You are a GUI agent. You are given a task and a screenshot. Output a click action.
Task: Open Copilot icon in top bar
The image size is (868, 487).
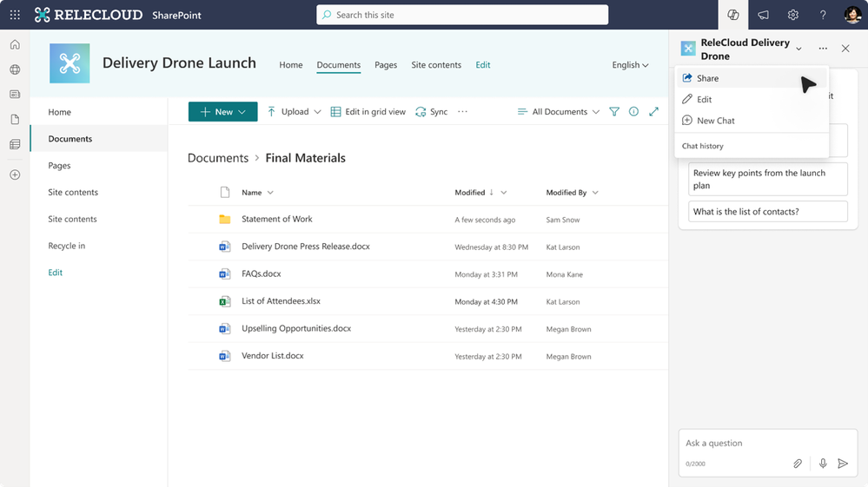[x=733, y=15]
